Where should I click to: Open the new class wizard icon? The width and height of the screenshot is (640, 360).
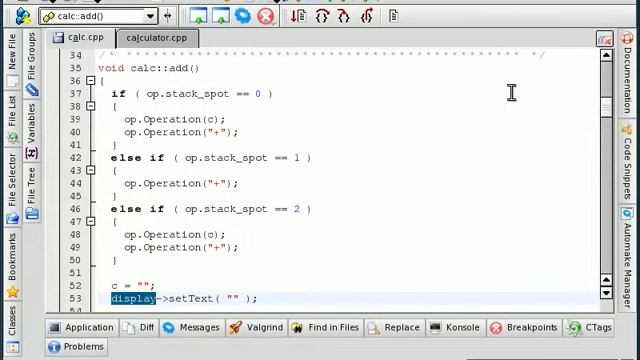coord(23,16)
